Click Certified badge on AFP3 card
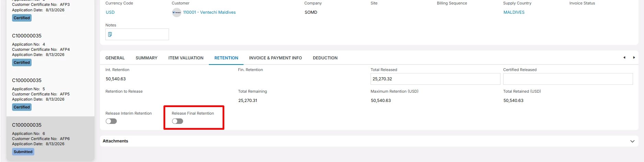Viewport: 644px width, 162px height. pos(22,18)
